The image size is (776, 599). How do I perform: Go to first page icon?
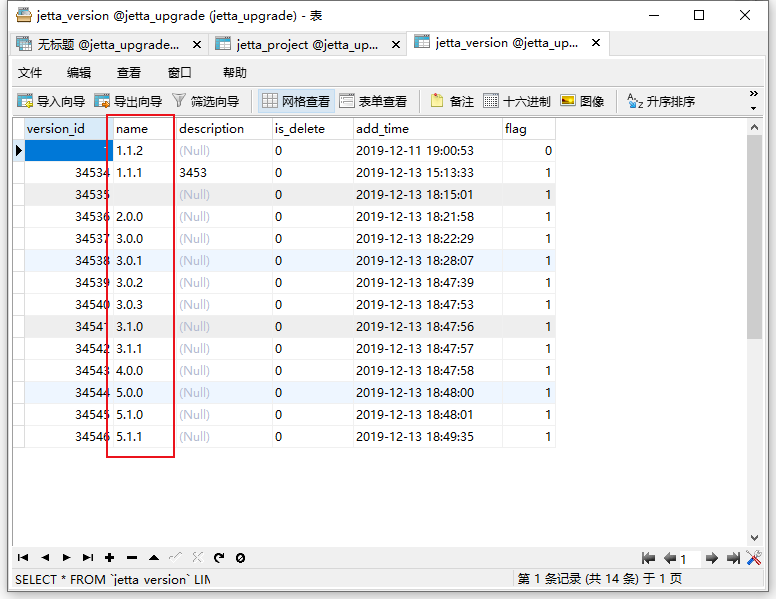648,558
